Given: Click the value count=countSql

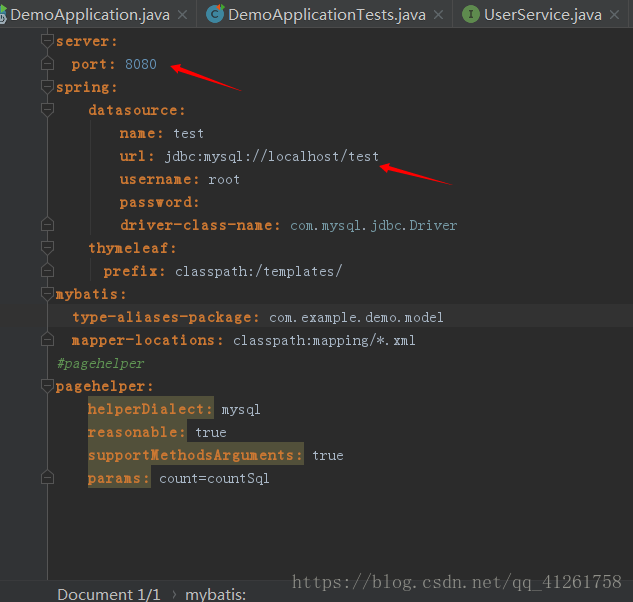Looking at the screenshot, I should 214,478.
